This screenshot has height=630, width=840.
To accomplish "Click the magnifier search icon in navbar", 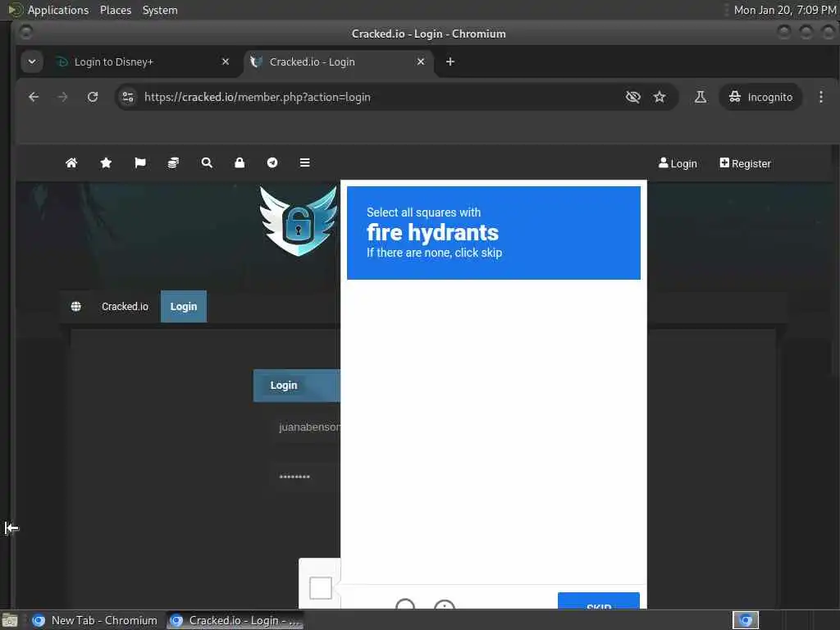I will click(x=207, y=163).
